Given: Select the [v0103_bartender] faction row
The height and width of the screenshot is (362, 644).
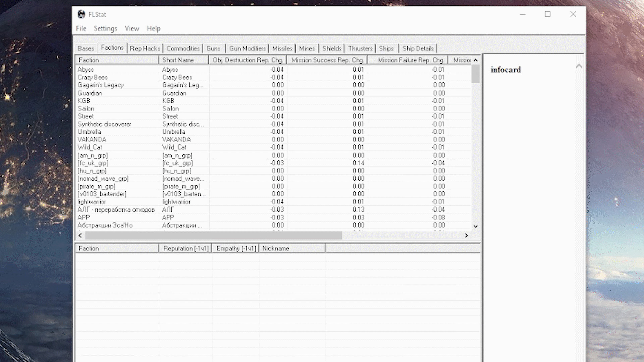Looking at the screenshot, I should (x=273, y=194).
